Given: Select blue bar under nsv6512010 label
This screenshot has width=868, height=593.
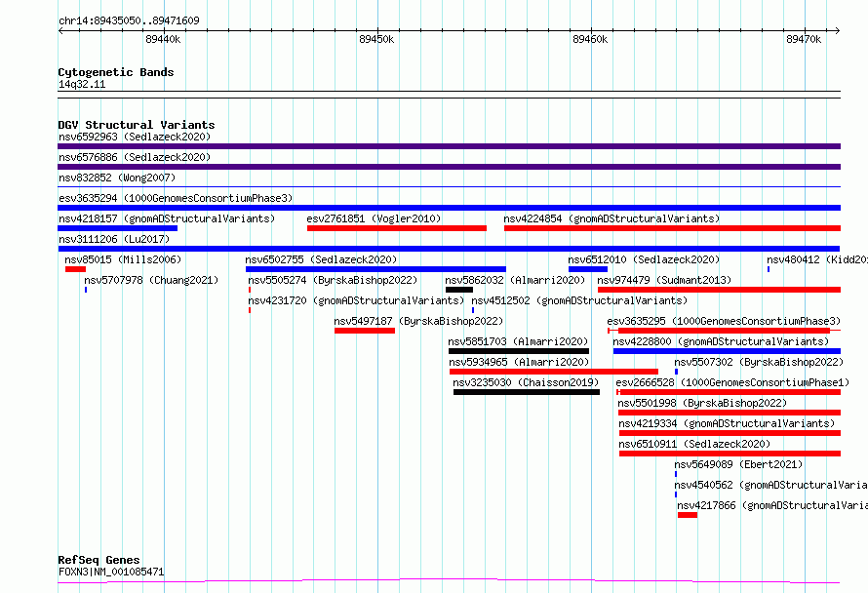Looking at the screenshot, I should click(588, 269).
